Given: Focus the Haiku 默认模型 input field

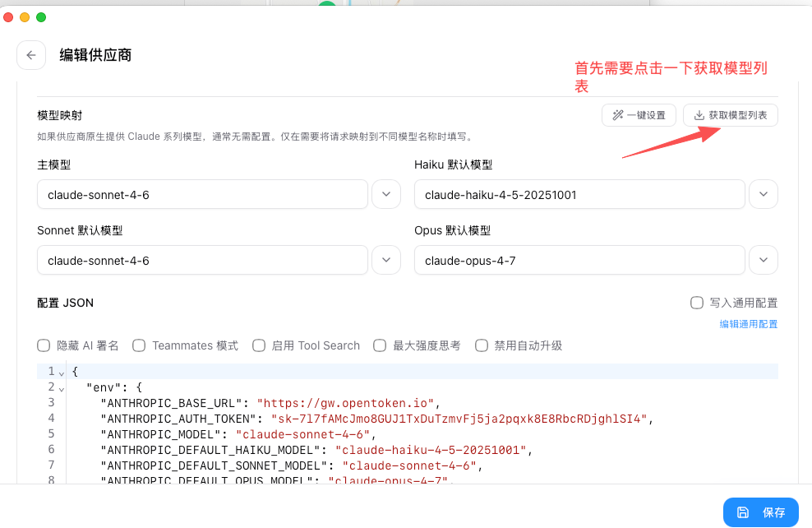Looking at the screenshot, I should coord(579,194).
